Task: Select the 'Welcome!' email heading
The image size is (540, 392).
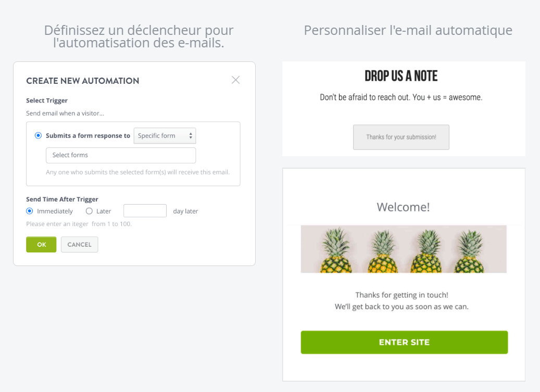Action: [404, 207]
